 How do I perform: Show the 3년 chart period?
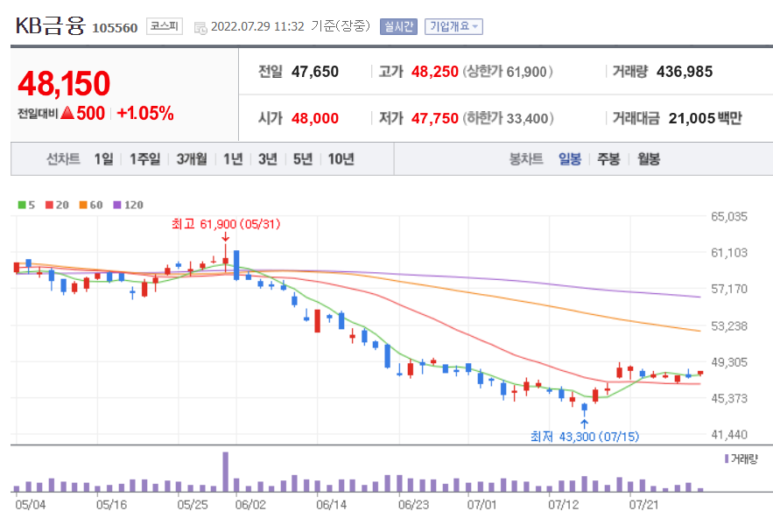click(x=268, y=159)
